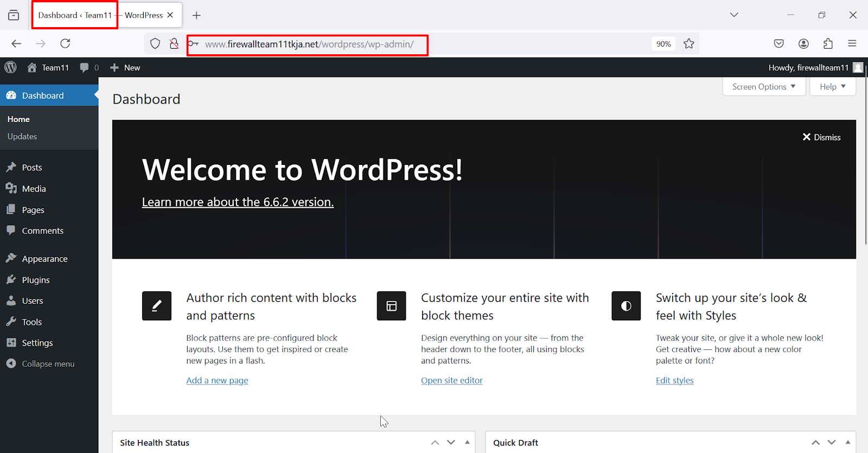This screenshot has height=453, width=868.
Task: Open a new browser tab with the plus
Action: click(x=196, y=15)
